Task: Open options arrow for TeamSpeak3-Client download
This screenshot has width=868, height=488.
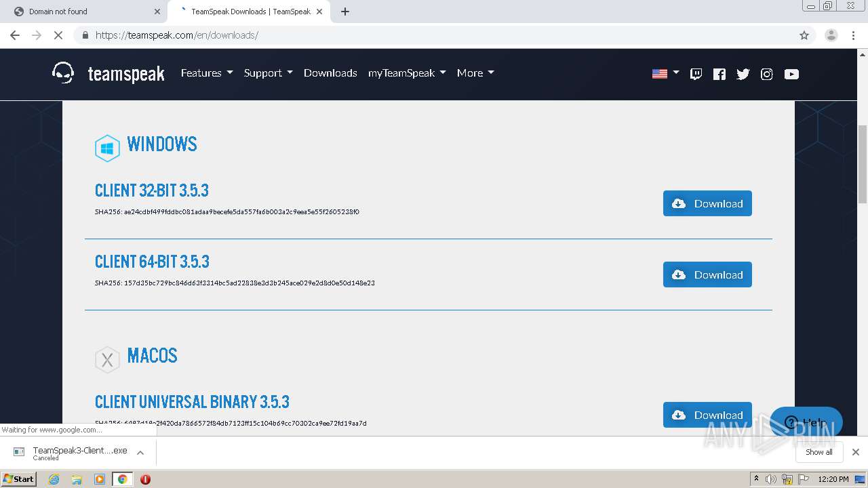Action: point(140,453)
